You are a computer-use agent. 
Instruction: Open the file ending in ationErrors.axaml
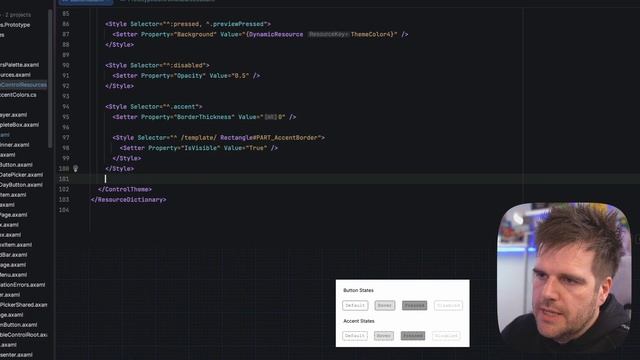tap(22, 285)
